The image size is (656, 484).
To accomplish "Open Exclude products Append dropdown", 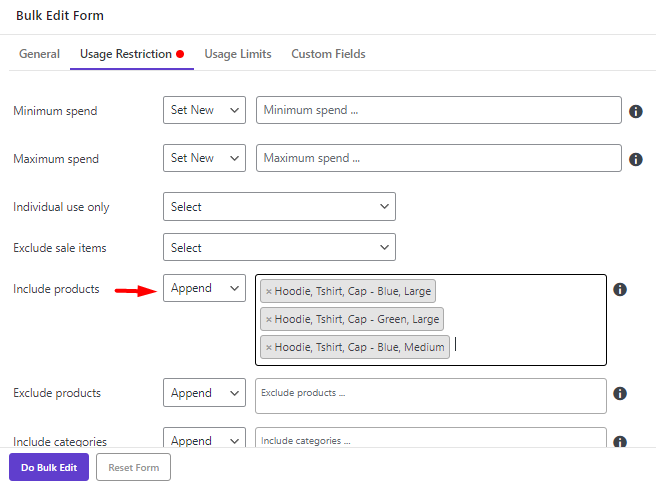I will (x=204, y=392).
